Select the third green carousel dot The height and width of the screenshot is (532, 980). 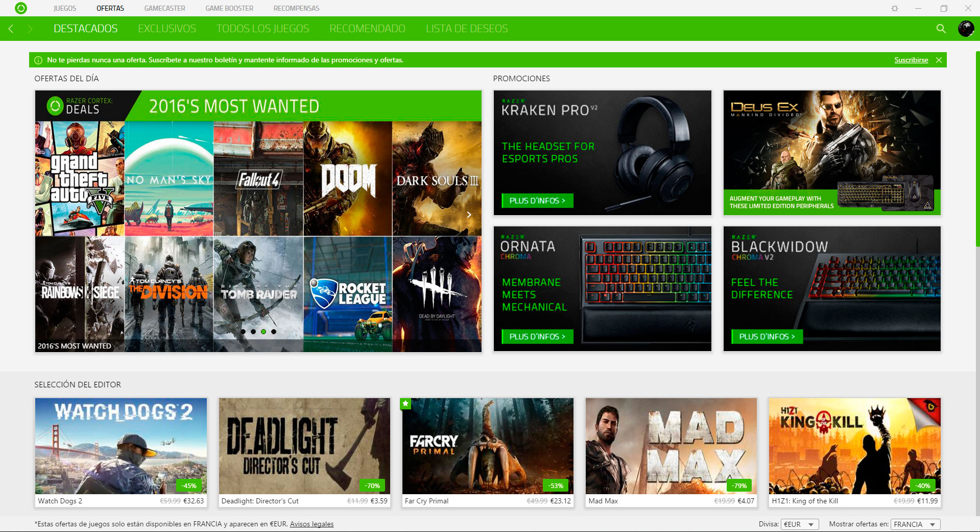coord(264,332)
